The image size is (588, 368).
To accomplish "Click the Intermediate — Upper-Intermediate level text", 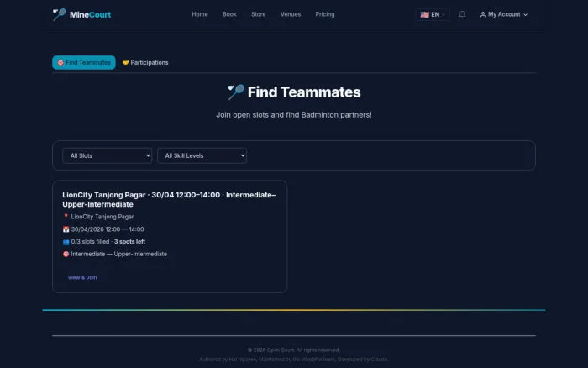I will click(x=119, y=254).
